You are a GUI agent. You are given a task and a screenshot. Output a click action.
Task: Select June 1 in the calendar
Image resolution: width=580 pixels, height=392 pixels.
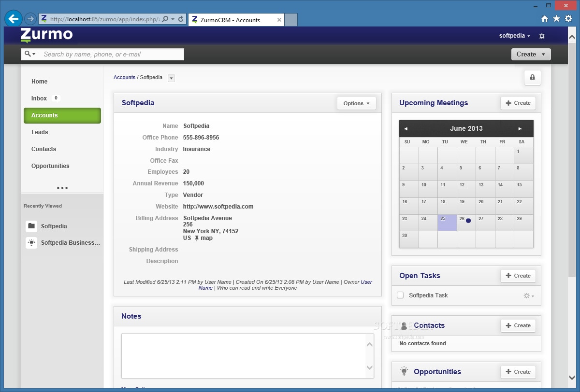523,155
